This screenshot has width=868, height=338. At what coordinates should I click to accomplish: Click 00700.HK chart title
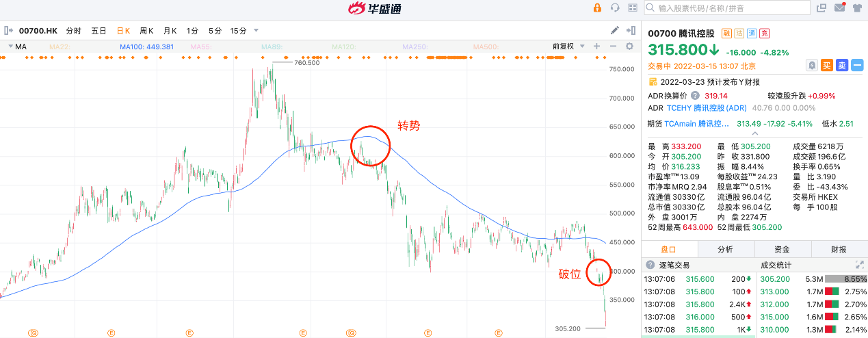click(38, 31)
